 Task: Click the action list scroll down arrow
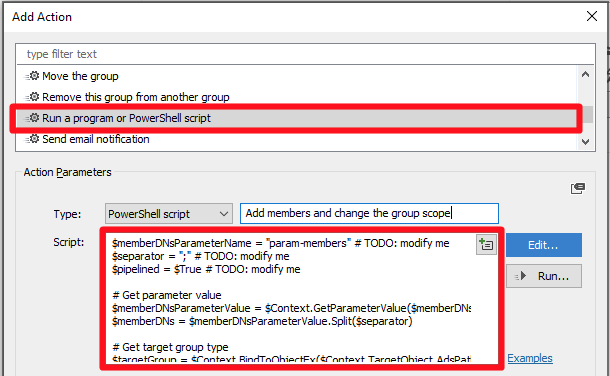coord(585,142)
